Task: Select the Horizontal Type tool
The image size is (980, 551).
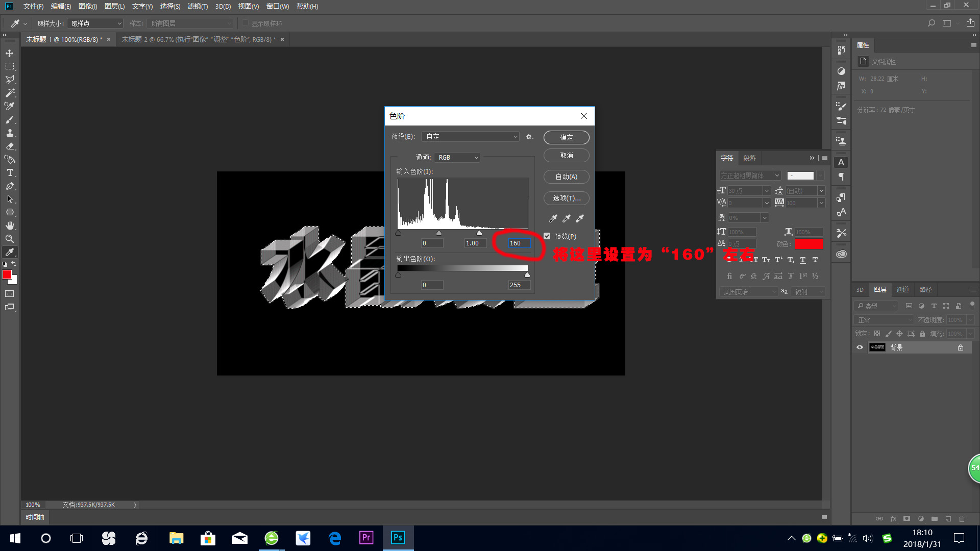Action: click(10, 172)
